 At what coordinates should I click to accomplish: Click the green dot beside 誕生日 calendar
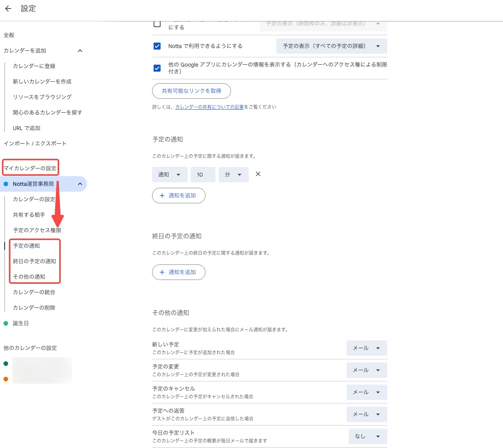tap(6, 323)
